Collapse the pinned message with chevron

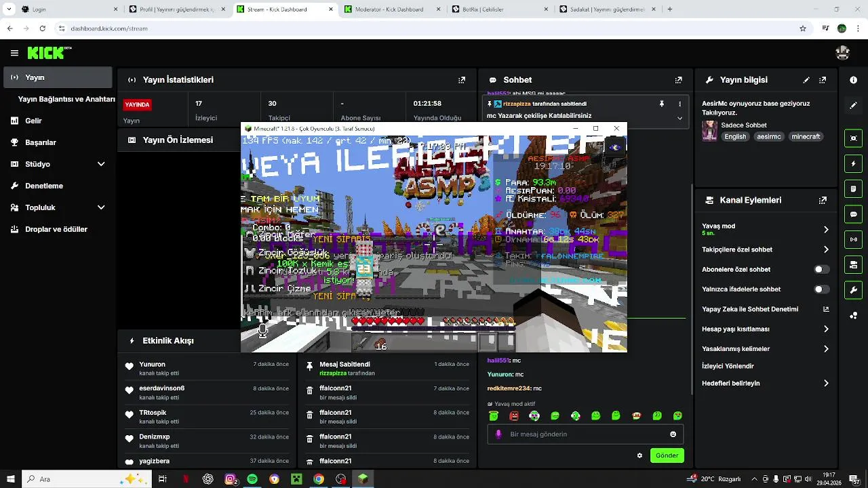click(x=679, y=118)
